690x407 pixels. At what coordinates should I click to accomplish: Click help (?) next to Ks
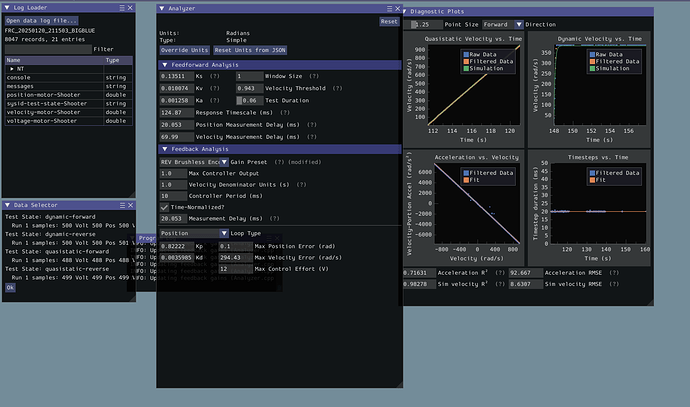point(214,76)
